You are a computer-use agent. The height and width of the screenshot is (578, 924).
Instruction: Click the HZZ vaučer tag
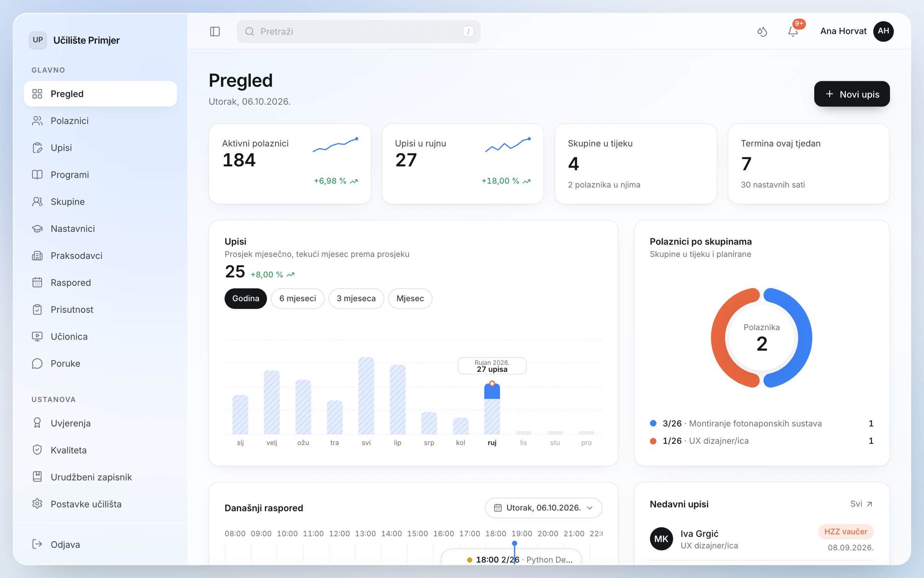[x=845, y=532]
